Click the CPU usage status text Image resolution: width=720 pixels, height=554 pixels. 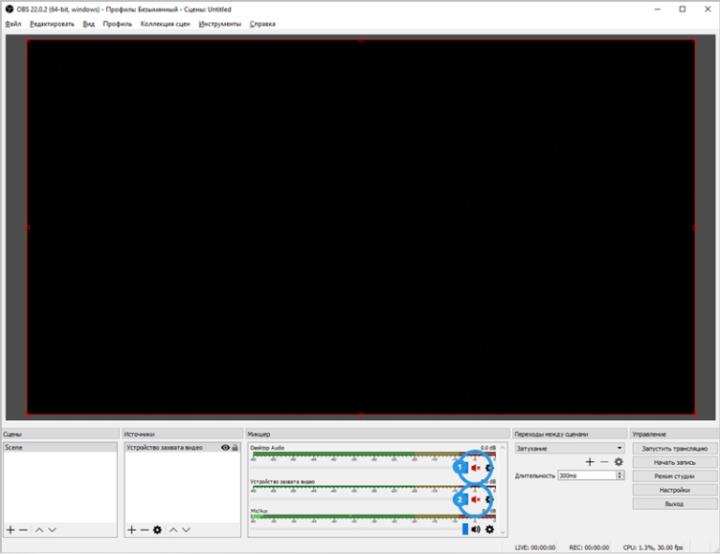coord(653,548)
